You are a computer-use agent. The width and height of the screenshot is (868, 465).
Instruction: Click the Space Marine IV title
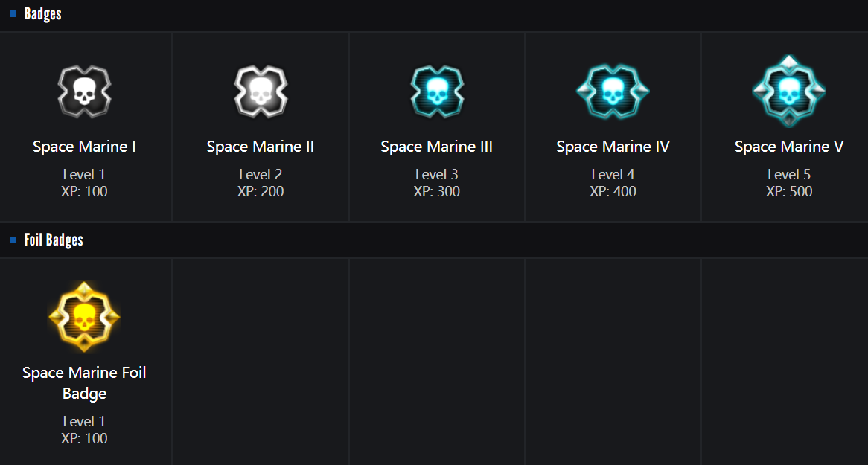click(613, 147)
